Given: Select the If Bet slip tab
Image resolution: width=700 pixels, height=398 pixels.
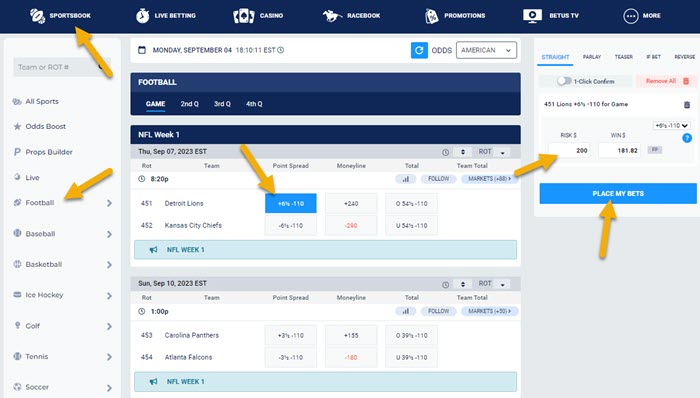Looking at the screenshot, I should [x=653, y=57].
